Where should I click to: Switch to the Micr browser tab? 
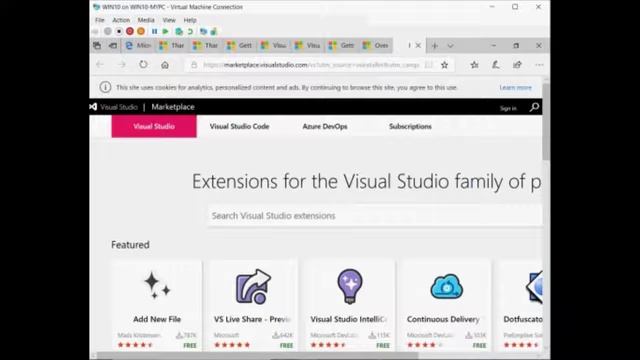point(138,46)
